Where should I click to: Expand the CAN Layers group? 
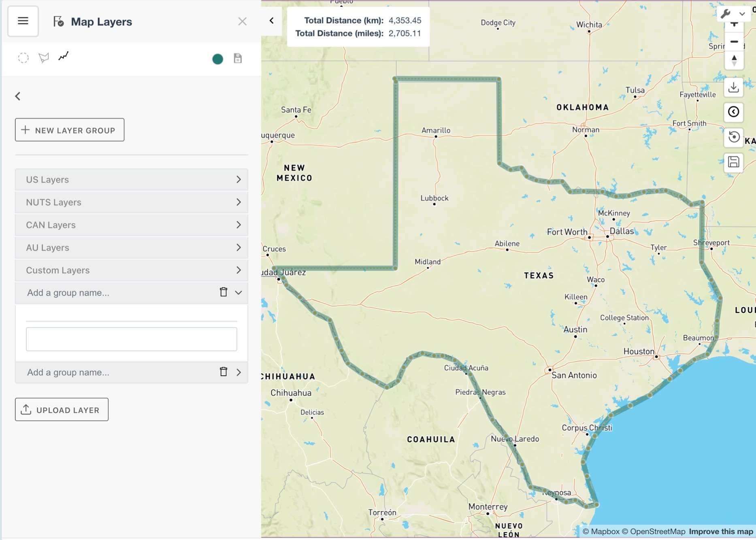point(131,225)
